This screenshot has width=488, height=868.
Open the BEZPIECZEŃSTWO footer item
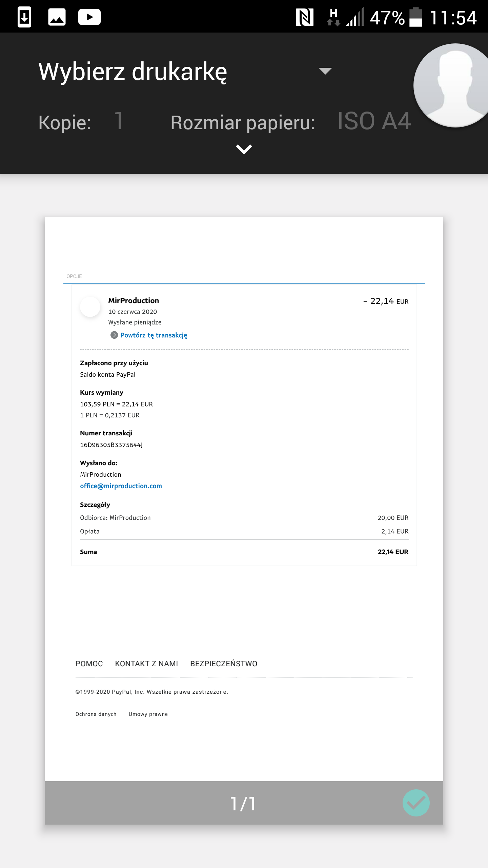click(x=224, y=664)
